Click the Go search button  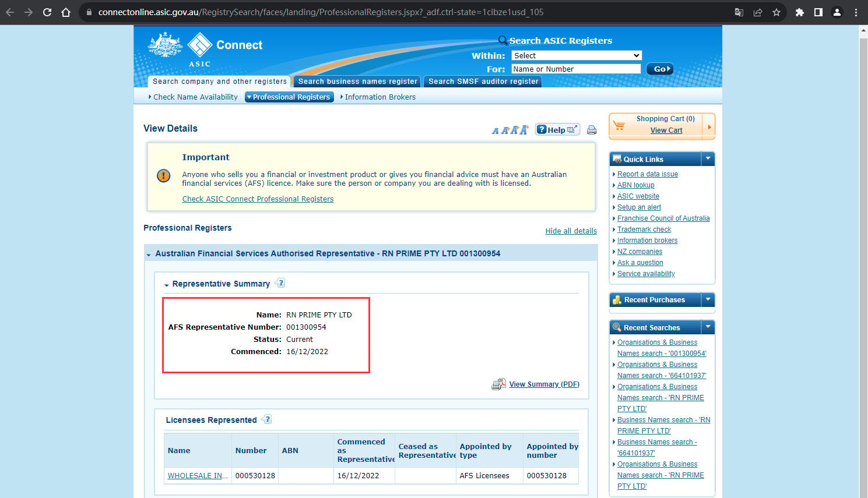[x=659, y=69]
